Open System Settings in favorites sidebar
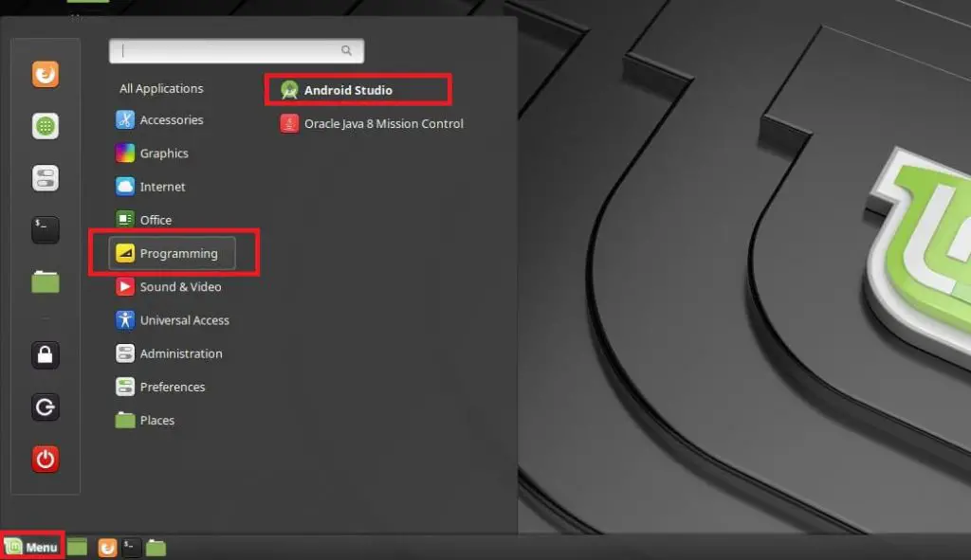 click(x=46, y=178)
